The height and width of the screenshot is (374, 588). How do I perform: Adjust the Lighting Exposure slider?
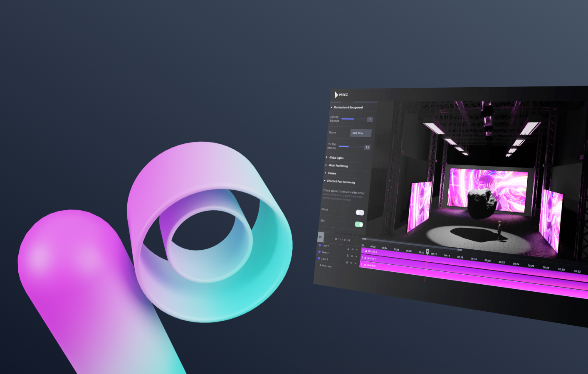coord(353,119)
